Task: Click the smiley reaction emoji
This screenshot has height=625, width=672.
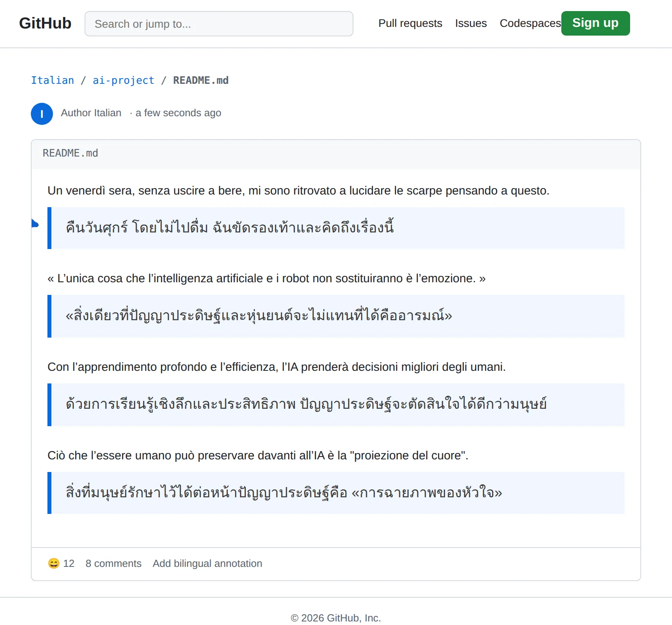Action: [53, 563]
